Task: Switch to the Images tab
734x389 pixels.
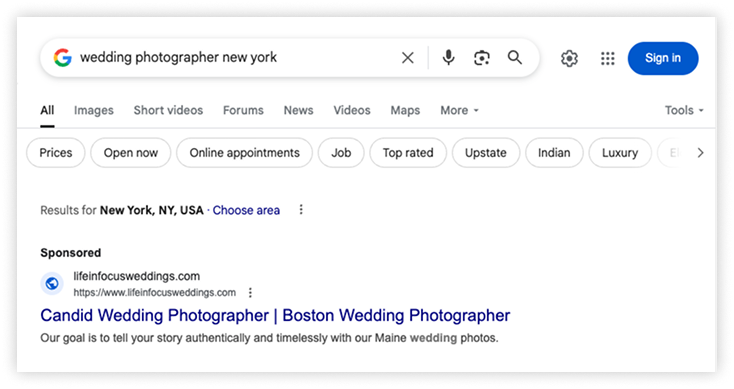Action: [94, 110]
